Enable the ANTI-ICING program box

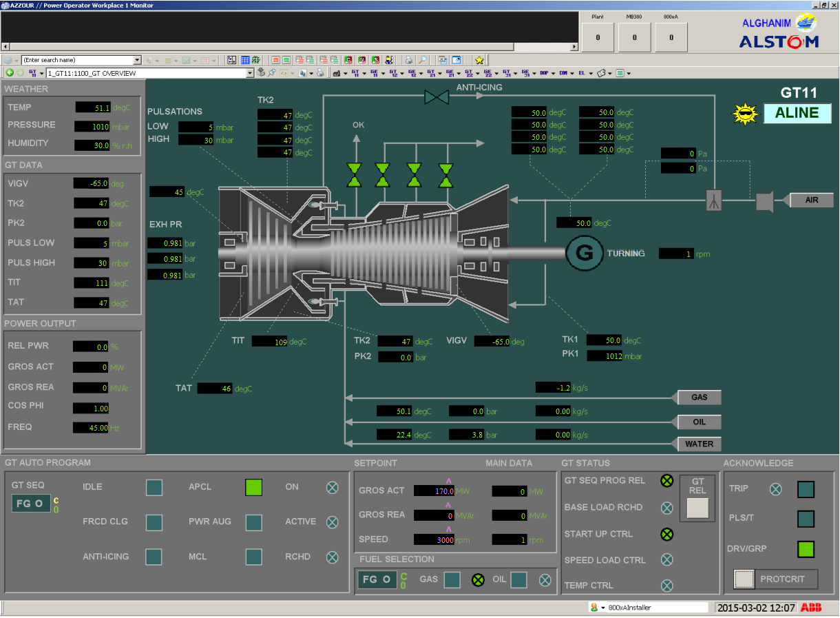(154, 557)
